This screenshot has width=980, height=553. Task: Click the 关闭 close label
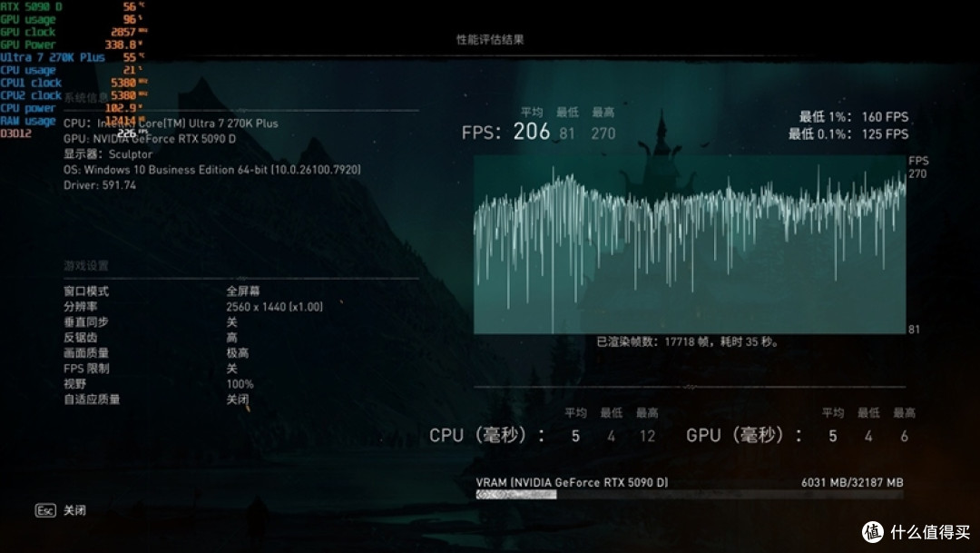(75, 510)
